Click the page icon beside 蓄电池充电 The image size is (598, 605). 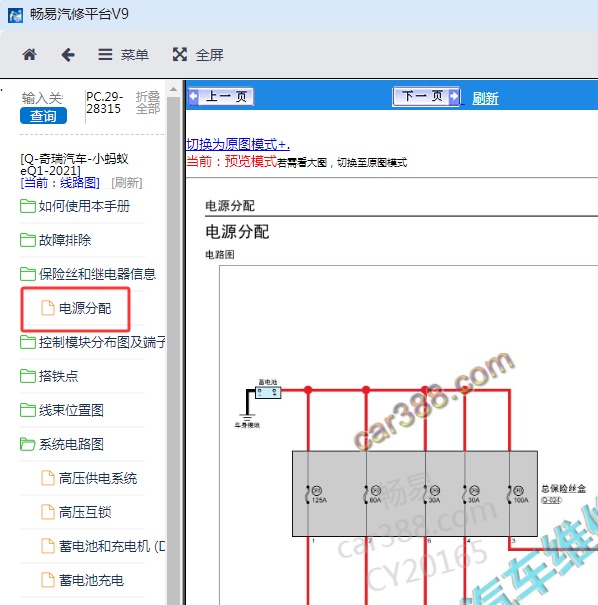tap(48, 580)
